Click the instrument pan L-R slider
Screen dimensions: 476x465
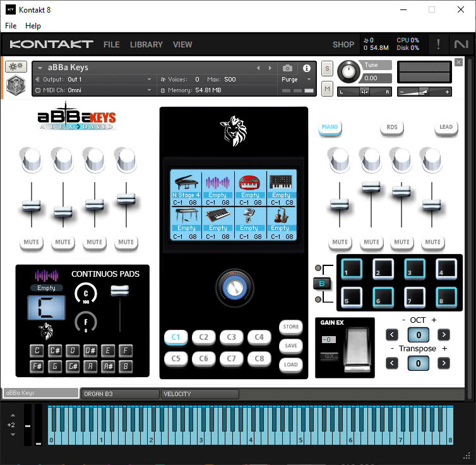pos(364,92)
